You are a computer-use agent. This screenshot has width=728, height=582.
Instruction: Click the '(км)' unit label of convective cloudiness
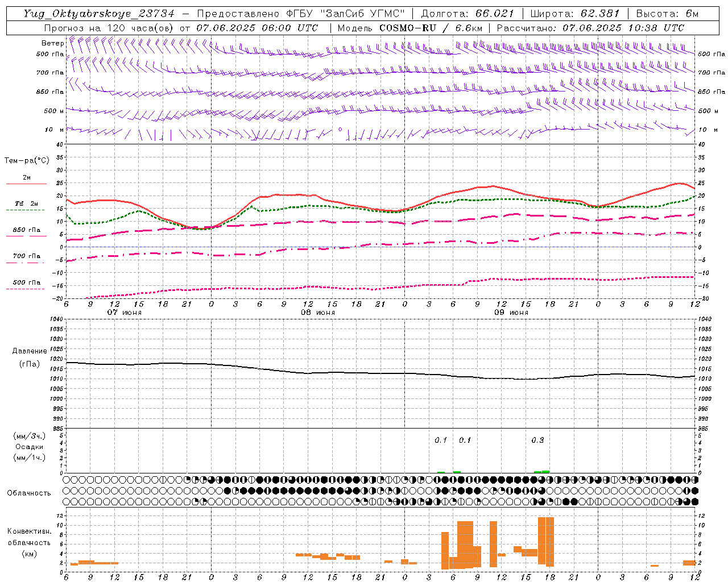pos(29,554)
